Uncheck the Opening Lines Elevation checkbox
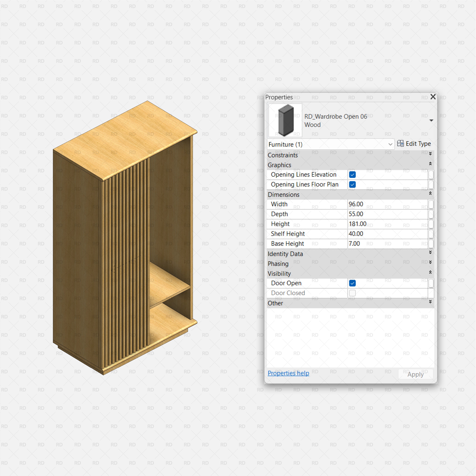The image size is (476, 476). (x=352, y=174)
